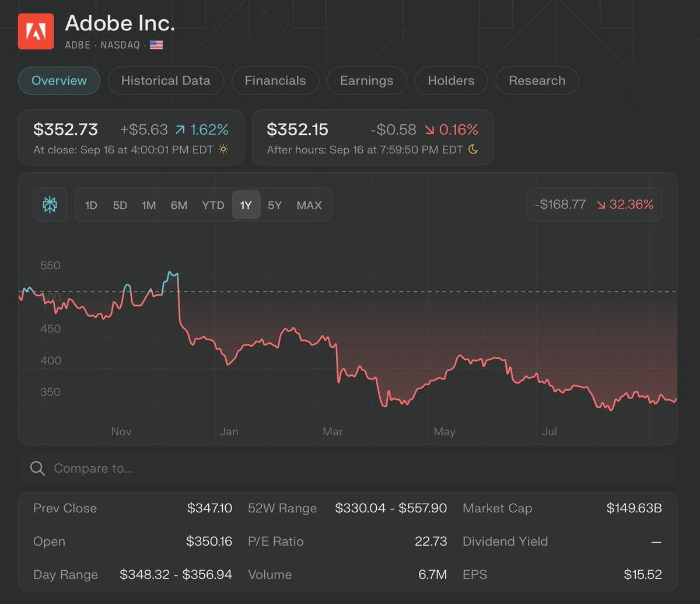The width and height of the screenshot is (700, 604).
Task: Click the Perplexity snowflake chart icon
Action: tap(50, 205)
